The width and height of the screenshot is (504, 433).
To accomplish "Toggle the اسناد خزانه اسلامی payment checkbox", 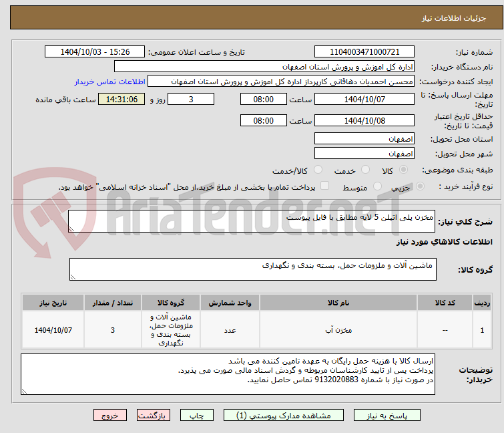I will (325, 186).
